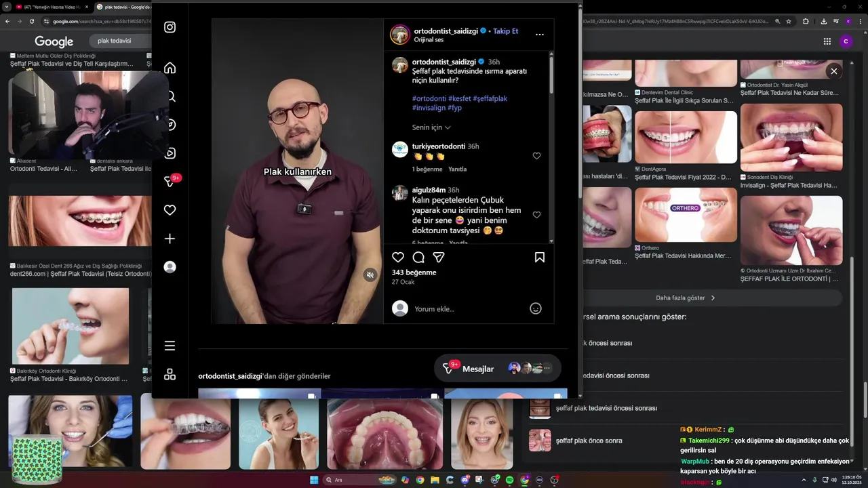Viewport: 868px width, 488px height.
Task: Expand the 'Senin için' dropdown
Action: (431, 127)
